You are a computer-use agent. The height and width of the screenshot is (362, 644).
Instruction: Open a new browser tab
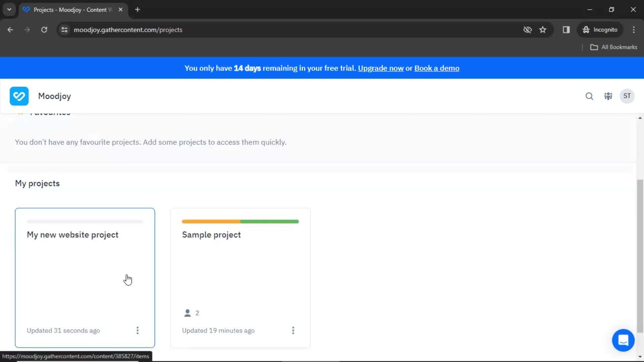click(x=138, y=9)
